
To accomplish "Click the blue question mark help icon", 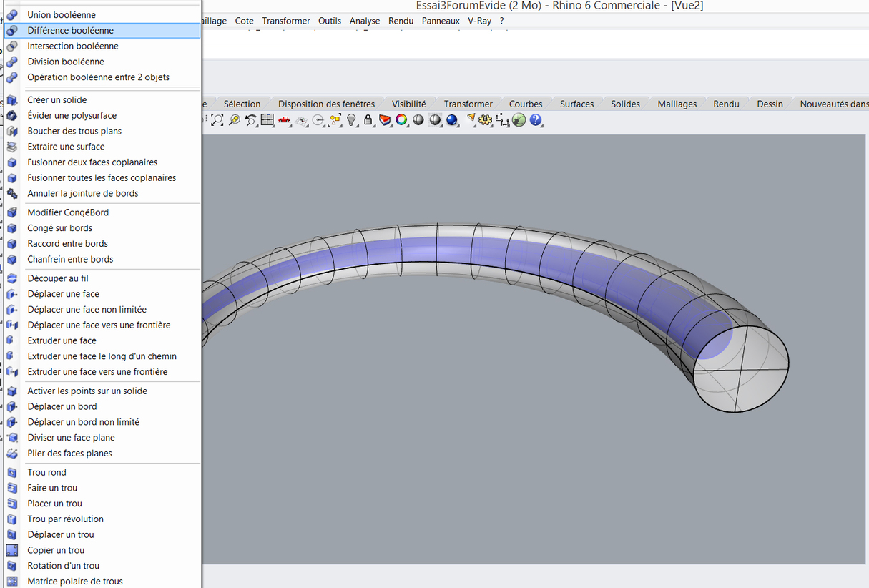I will click(536, 120).
